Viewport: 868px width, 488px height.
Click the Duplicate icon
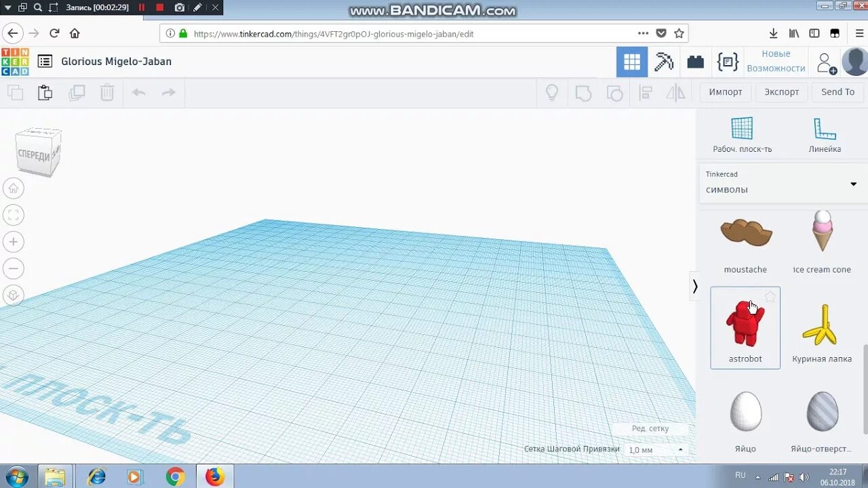(77, 93)
